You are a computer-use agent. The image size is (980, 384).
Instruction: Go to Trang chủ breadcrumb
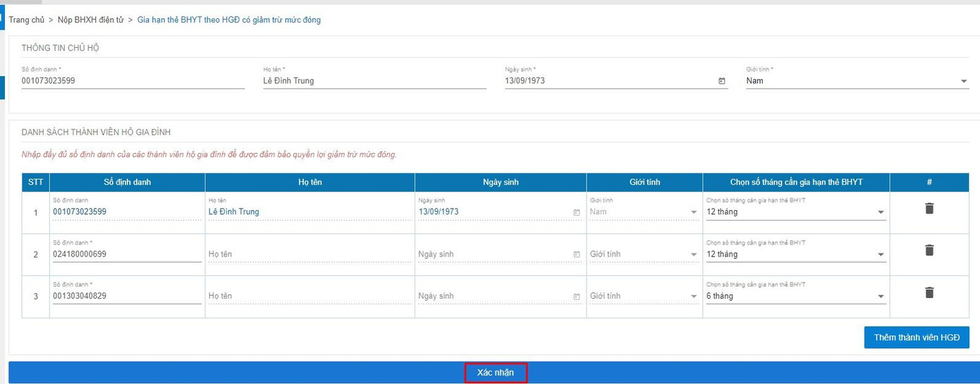coord(26,20)
